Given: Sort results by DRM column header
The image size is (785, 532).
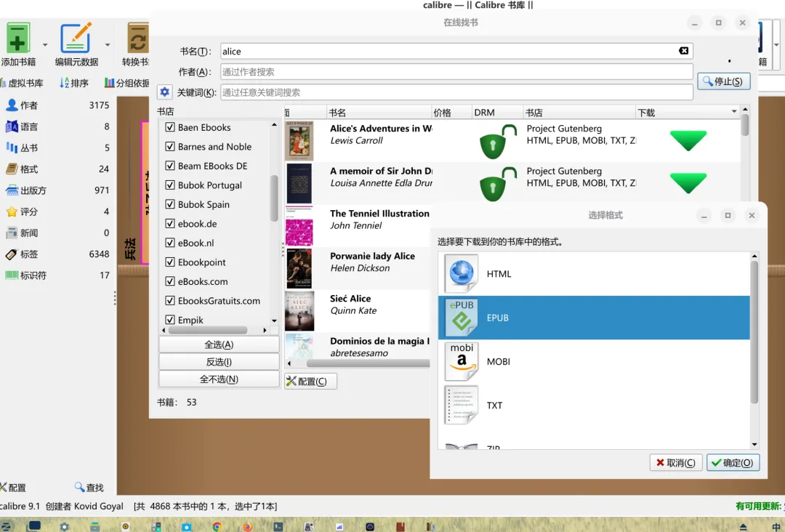Looking at the screenshot, I should point(498,112).
